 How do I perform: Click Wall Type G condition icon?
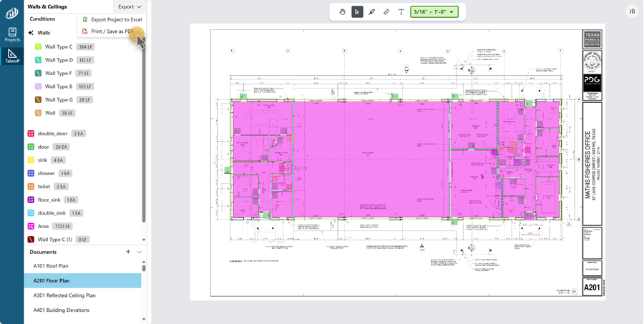click(38, 99)
